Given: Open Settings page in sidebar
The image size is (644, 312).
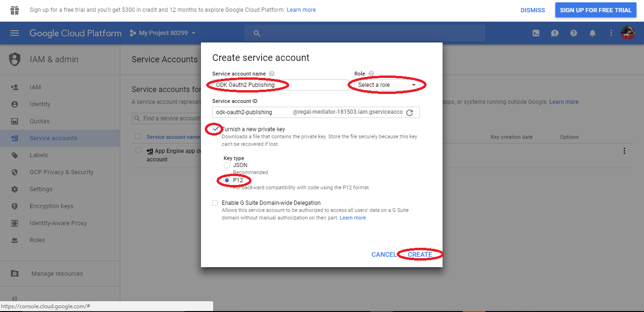Looking at the screenshot, I should point(41,189).
